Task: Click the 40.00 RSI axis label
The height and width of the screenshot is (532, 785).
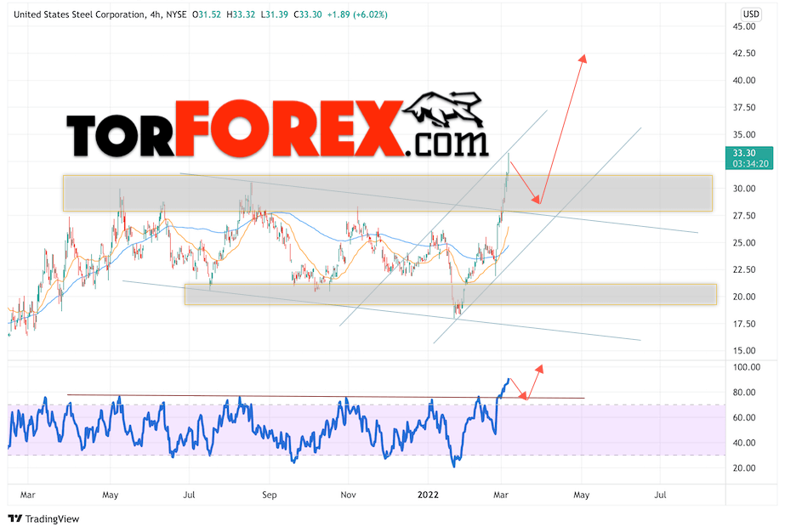Action: pyautogui.click(x=744, y=443)
